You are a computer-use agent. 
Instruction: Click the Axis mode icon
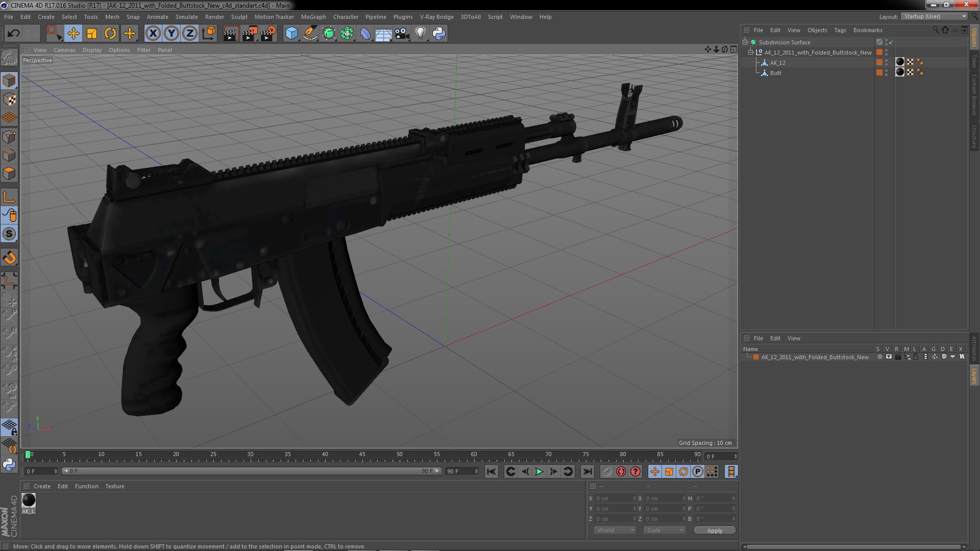pos(9,196)
